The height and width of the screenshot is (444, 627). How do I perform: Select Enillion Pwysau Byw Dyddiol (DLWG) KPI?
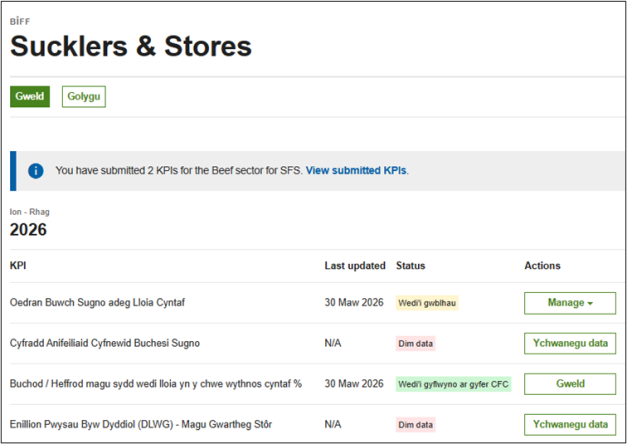tap(140, 425)
